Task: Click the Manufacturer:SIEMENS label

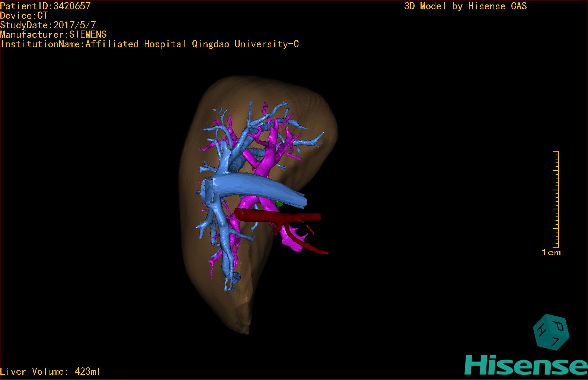Action: (x=53, y=35)
